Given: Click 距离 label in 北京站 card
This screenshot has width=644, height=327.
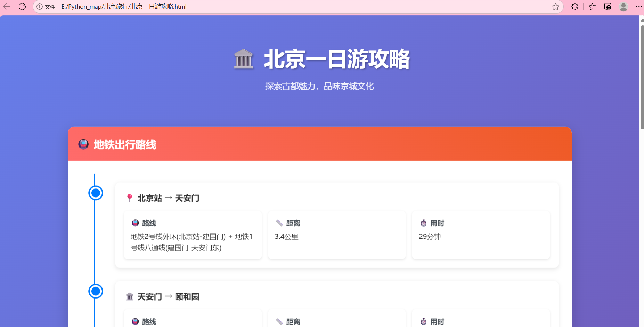Looking at the screenshot, I should point(293,223).
